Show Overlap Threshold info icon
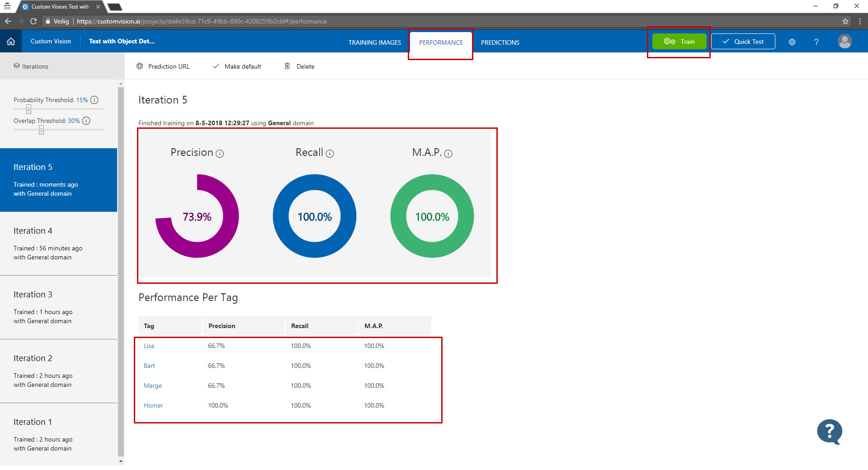Image resolution: width=868 pixels, height=470 pixels. [x=86, y=121]
